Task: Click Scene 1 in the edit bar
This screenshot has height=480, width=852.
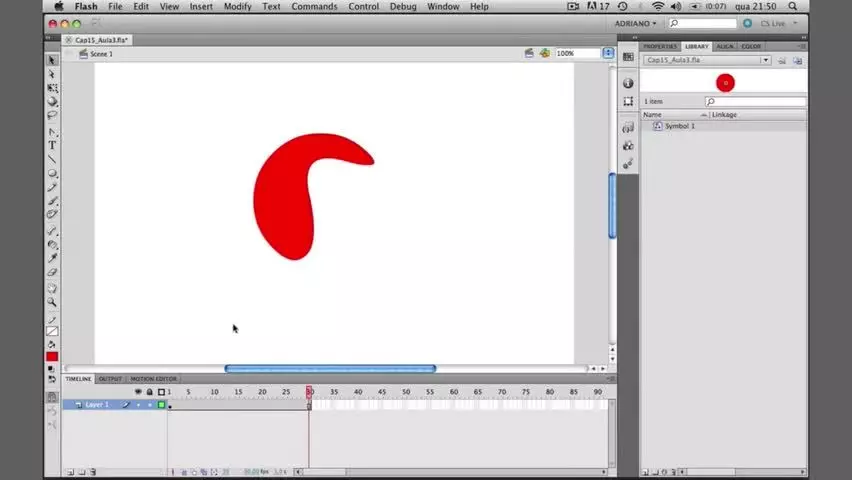Action: 101,54
